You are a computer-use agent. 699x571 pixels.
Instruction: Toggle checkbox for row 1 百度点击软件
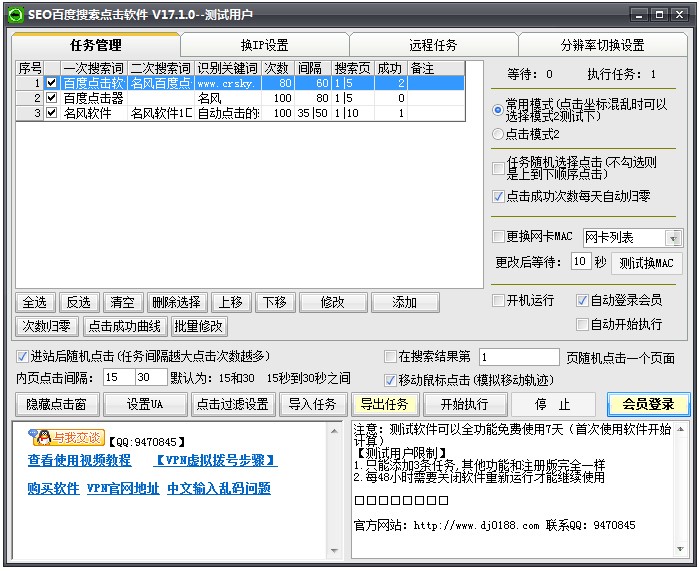tap(52, 83)
